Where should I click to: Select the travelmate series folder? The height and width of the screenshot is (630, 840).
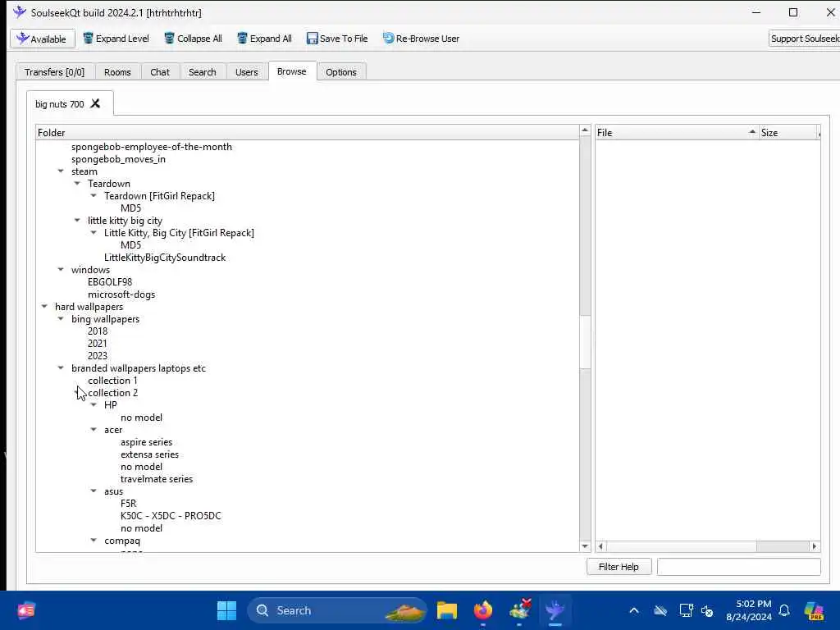click(157, 479)
